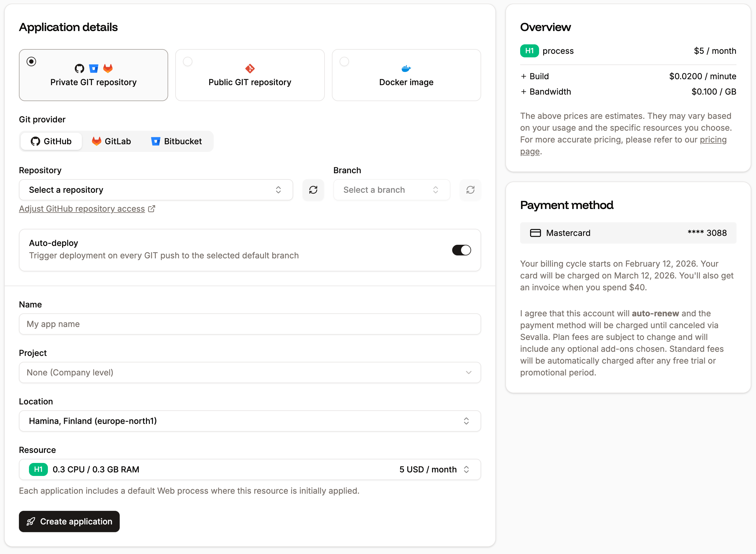Image resolution: width=756 pixels, height=554 pixels.
Task: Refresh the branch list
Action: pos(471,190)
